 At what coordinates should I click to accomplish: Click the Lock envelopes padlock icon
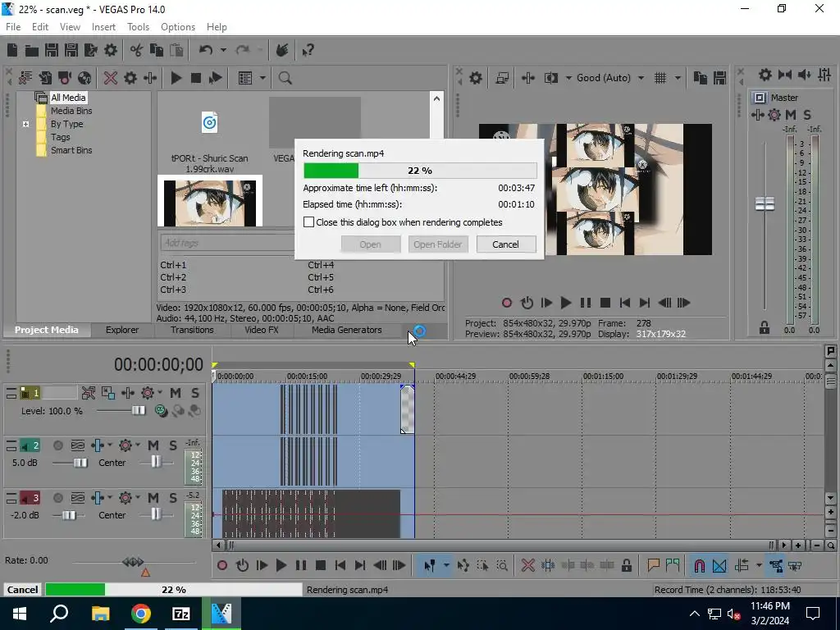626,566
